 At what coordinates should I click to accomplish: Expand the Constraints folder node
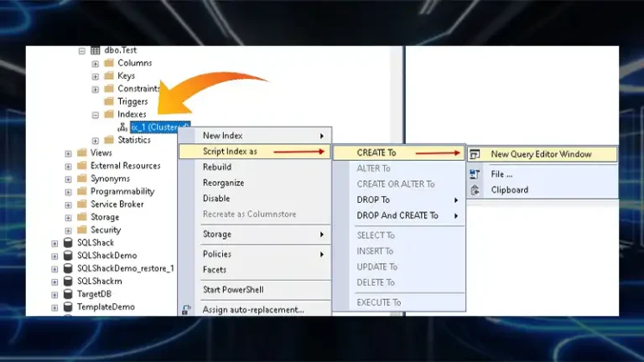point(96,89)
